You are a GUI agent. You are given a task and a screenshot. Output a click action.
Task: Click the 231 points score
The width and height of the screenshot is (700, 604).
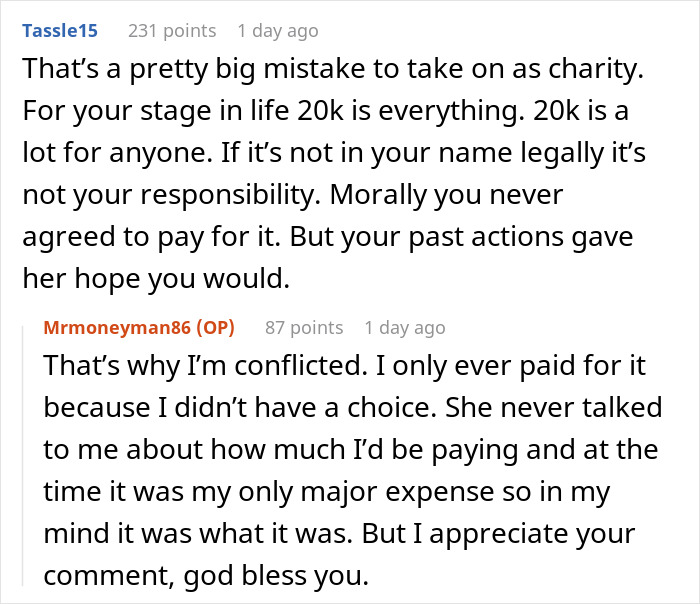coord(172,31)
